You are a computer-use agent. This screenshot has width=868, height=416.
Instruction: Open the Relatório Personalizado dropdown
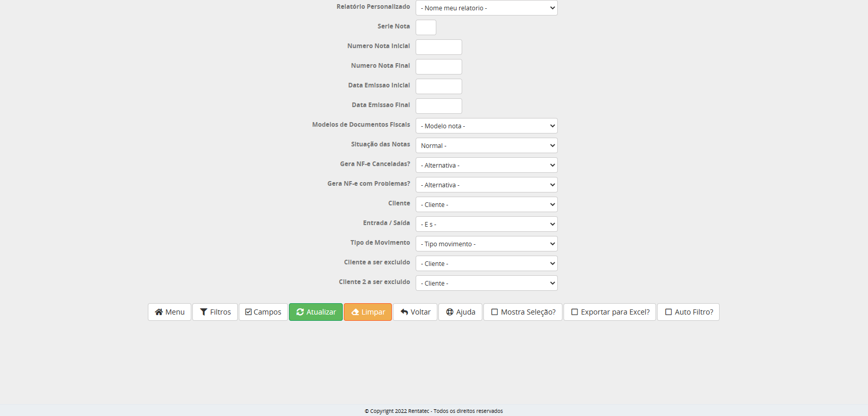click(486, 8)
